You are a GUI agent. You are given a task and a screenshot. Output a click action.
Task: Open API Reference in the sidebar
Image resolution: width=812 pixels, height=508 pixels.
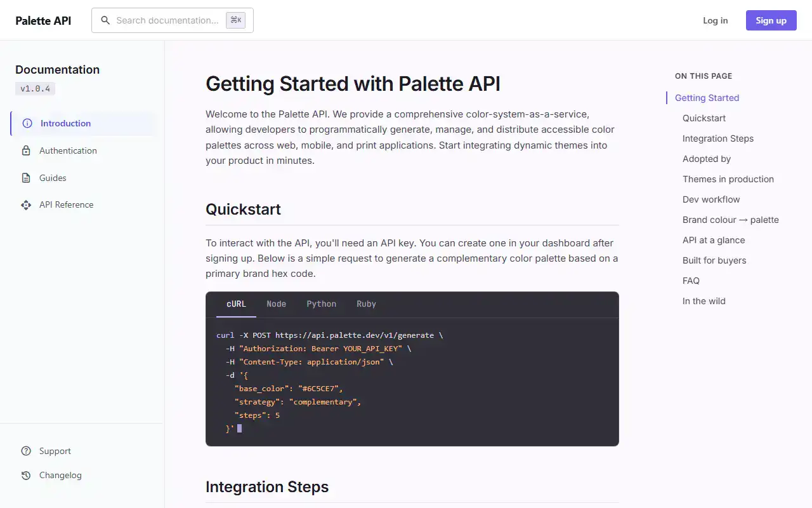point(82,204)
